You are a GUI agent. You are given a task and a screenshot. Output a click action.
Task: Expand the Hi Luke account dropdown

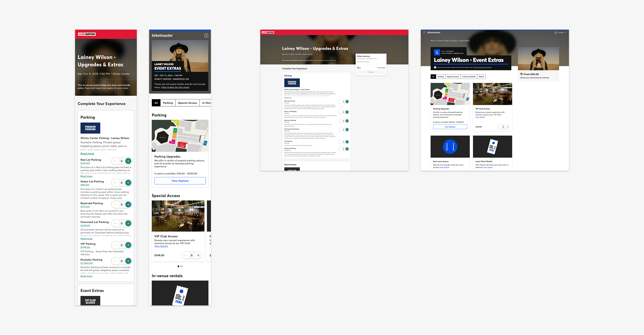(x=561, y=33)
